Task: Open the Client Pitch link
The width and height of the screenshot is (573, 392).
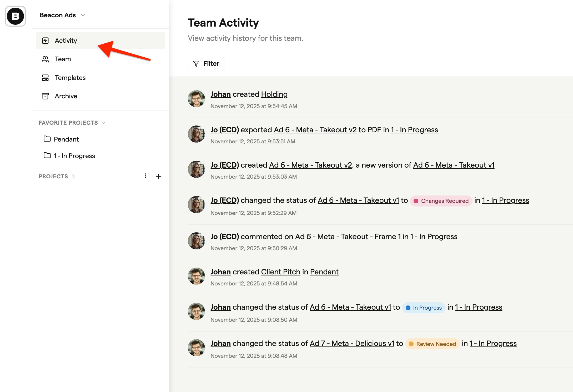Action: click(280, 272)
